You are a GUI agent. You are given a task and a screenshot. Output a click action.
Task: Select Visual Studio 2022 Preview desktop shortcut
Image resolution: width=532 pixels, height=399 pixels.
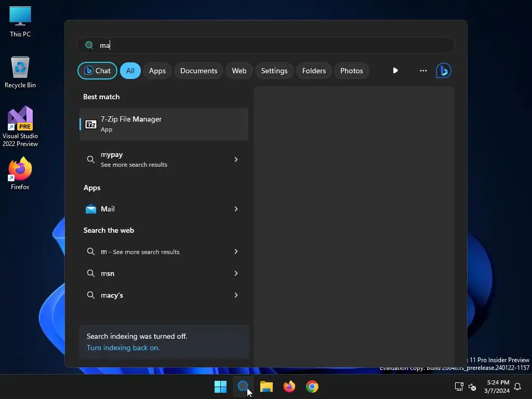point(20,126)
